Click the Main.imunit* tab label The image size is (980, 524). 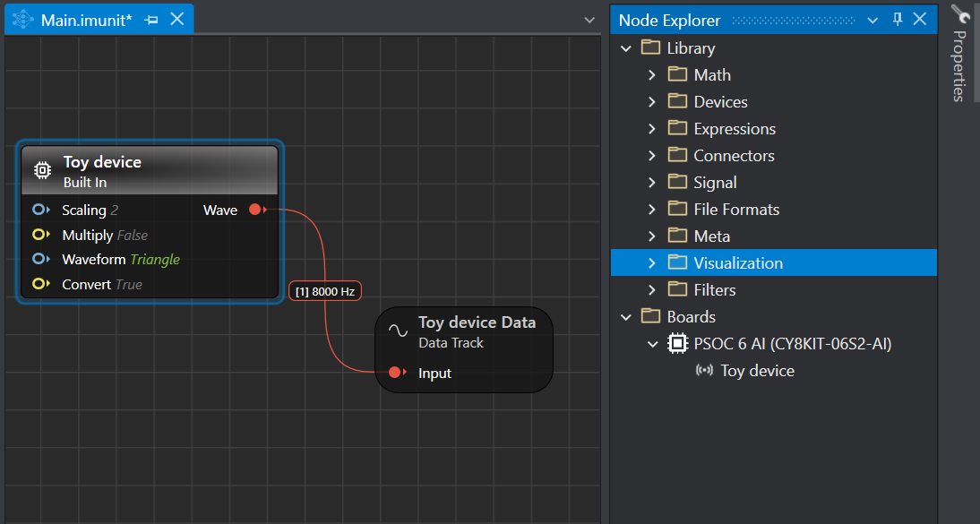tap(86, 21)
